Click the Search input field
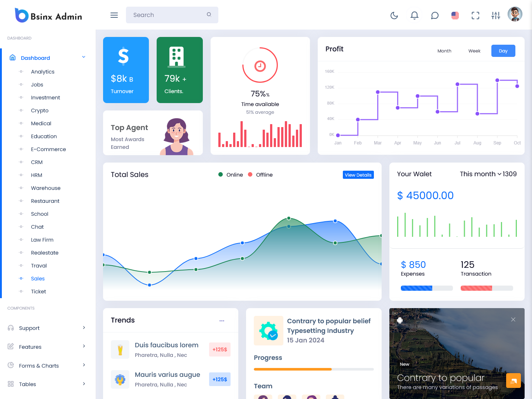 [x=172, y=15]
